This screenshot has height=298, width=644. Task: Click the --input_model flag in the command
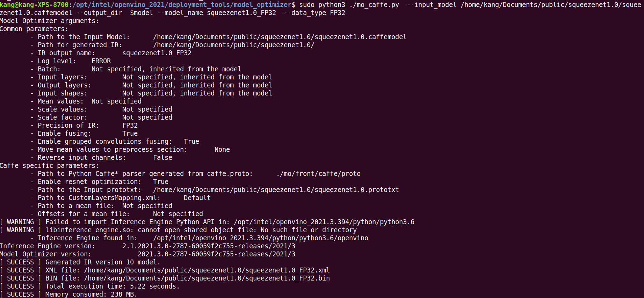point(432,5)
